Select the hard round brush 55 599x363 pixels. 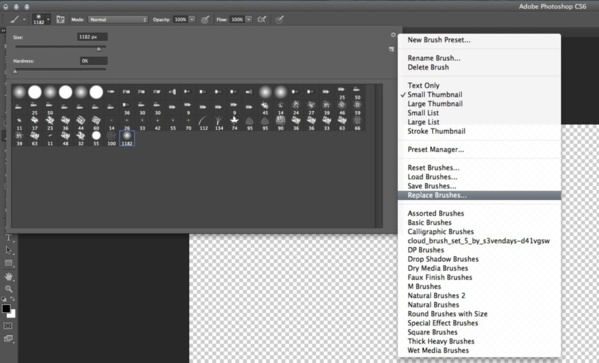96,138
